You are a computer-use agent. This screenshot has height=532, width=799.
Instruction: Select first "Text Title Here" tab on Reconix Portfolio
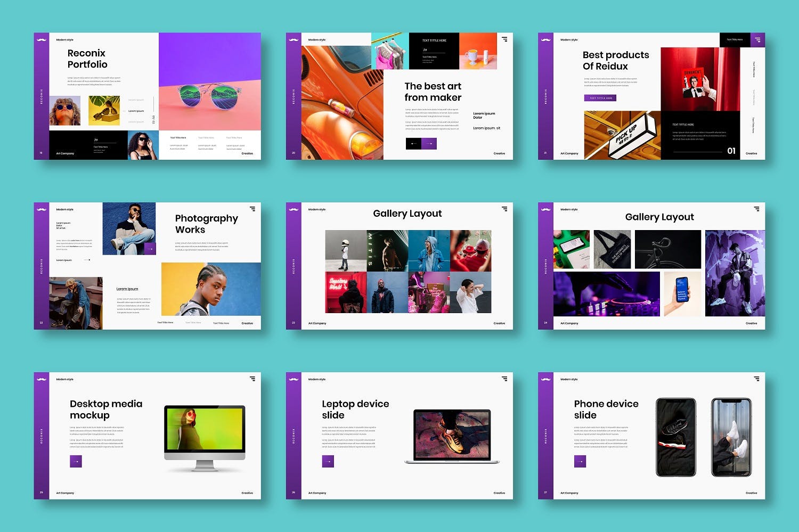tap(178, 138)
